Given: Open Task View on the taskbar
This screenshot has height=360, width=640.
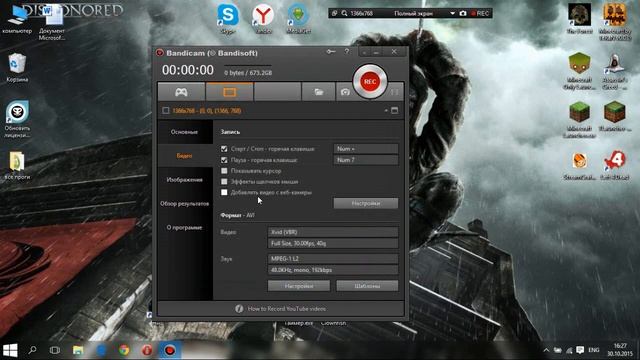Looking at the screenshot, I should [55, 350].
